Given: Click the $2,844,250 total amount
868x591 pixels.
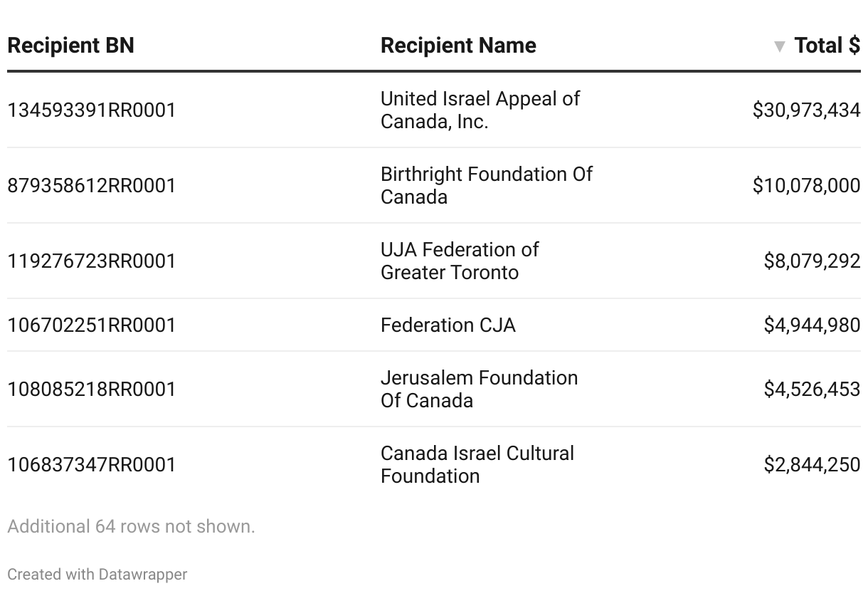Looking at the screenshot, I should pos(812,465).
